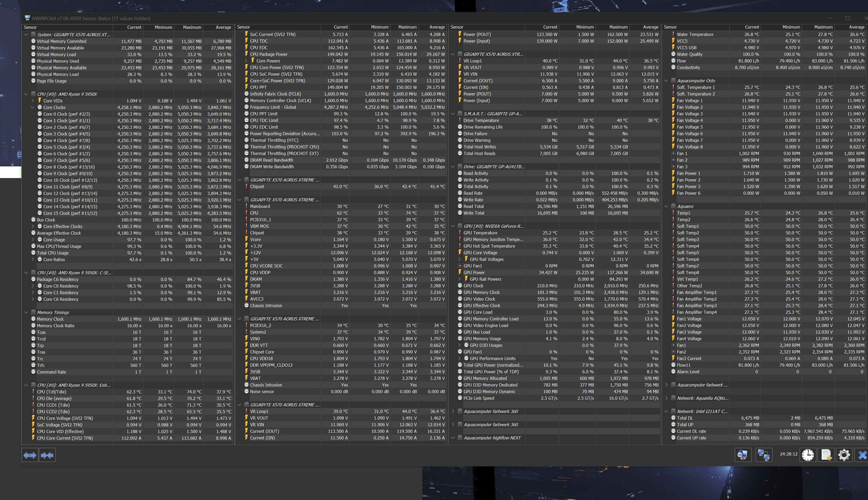
Task: Click the Maximum column header above SoC Current
Action: pos(404,27)
